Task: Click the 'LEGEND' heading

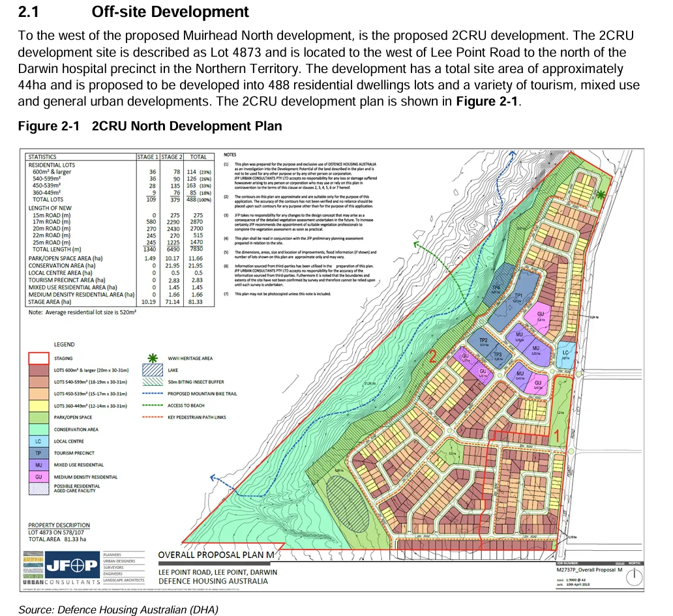Action: tap(65, 344)
